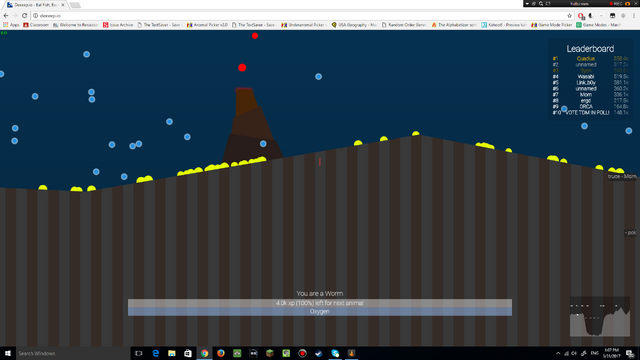The image size is (640, 360).
Task: Open a new tab next to Deeeep.io
Action: [x=75, y=5]
